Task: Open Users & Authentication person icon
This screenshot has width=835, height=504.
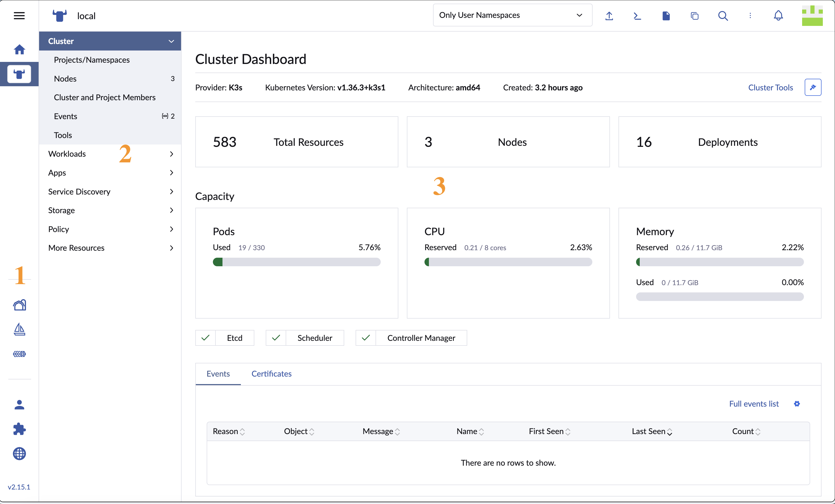Action: click(19, 405)
